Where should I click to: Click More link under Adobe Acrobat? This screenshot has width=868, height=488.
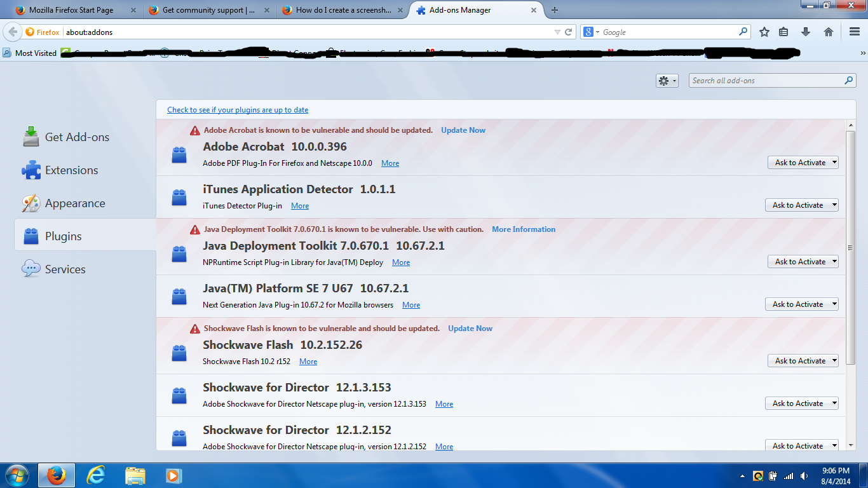pyautogui.click(x=390, y=163)
